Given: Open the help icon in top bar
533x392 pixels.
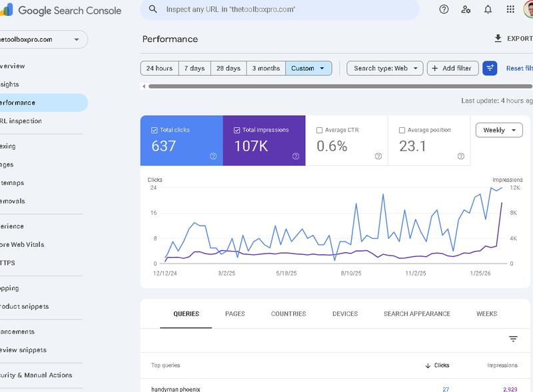Looking at the screenshot, I should [x=444, y=10].
